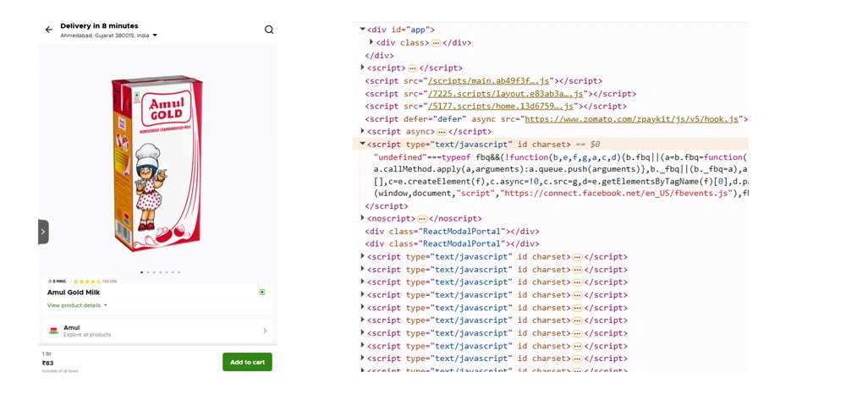Go back using the left arrow icon
The image size is (868, 394).
tap(49, 30)
